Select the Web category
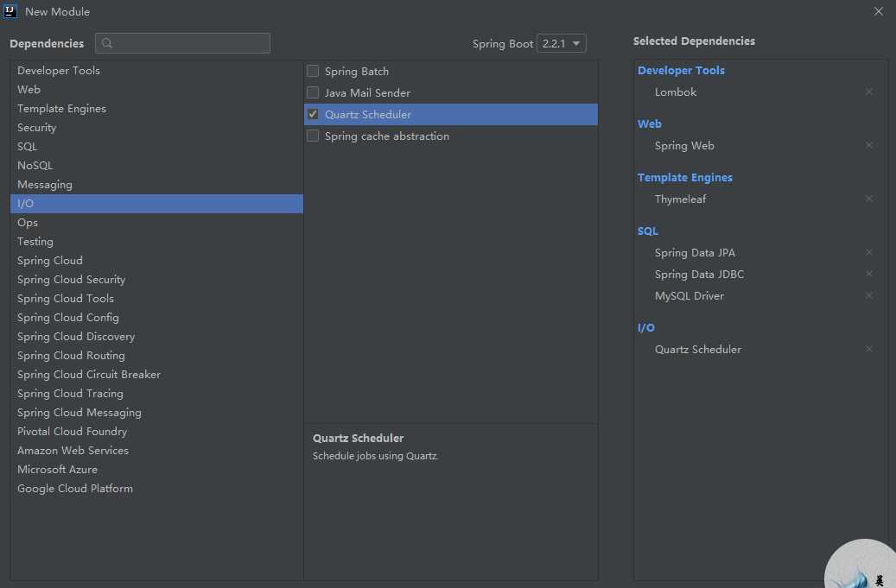896x588 pixels. (156, 90)
